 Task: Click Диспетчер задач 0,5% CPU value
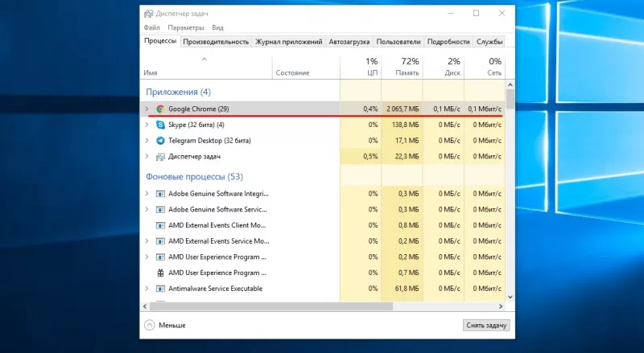coord(370,156)
